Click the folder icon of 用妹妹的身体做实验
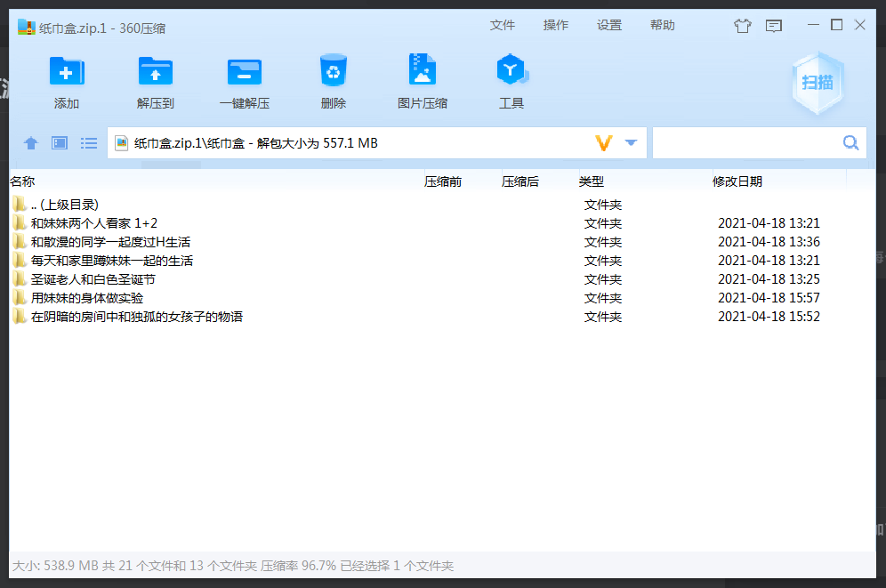Image resolution: width=886 pixels, height=588 pixels. (x=20, y=297)
